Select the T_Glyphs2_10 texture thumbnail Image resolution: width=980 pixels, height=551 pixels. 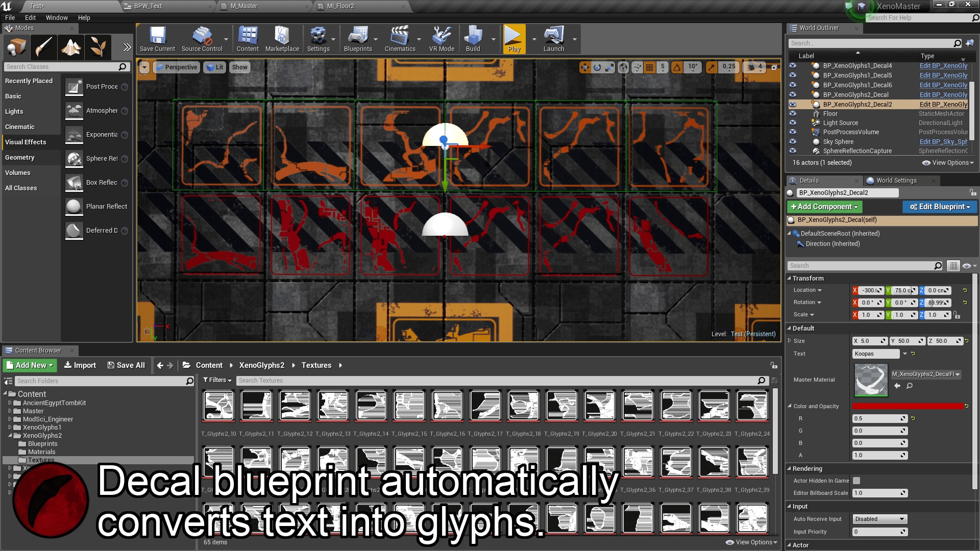218,406
